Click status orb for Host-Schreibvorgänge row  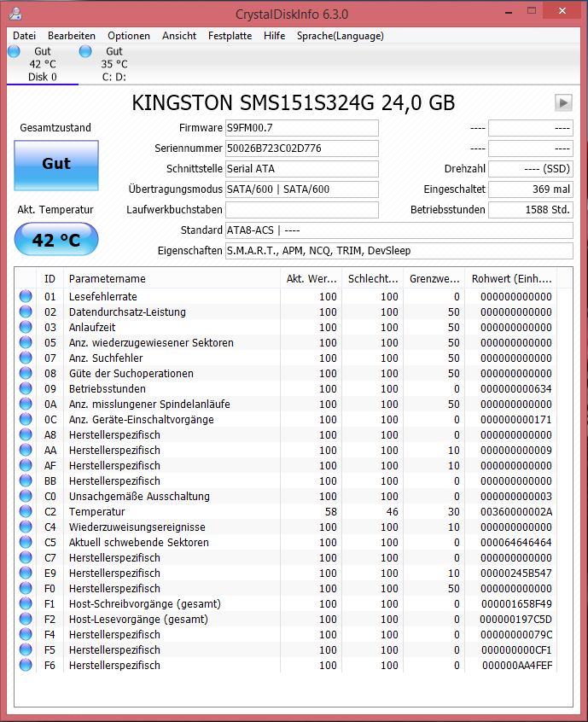click(26, 603)
